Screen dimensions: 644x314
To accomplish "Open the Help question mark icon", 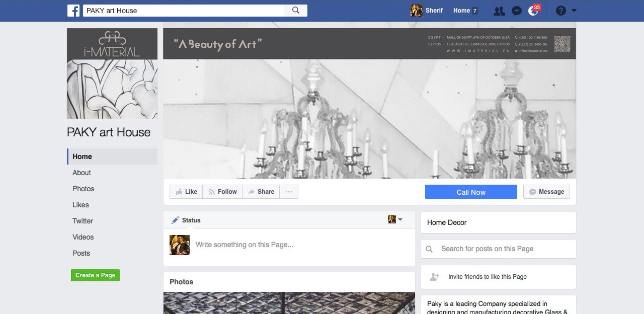I will click(x=561, y=11).
